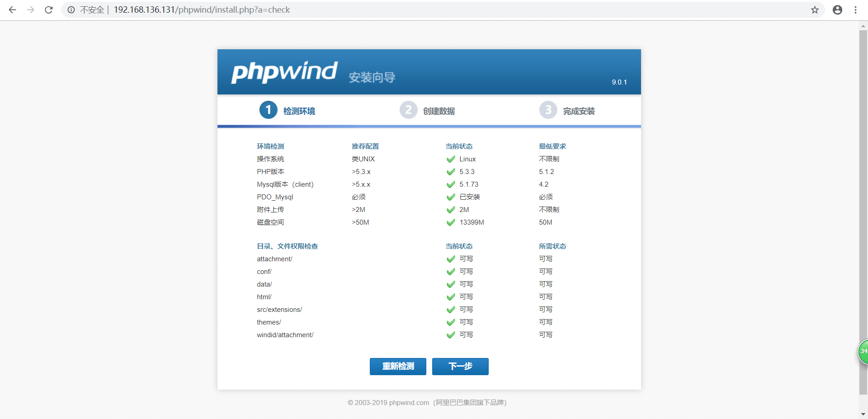Click the 磁盘空间 row label
Image resolution: width=868 pixels, height=419 pixels.
[270, 222]
